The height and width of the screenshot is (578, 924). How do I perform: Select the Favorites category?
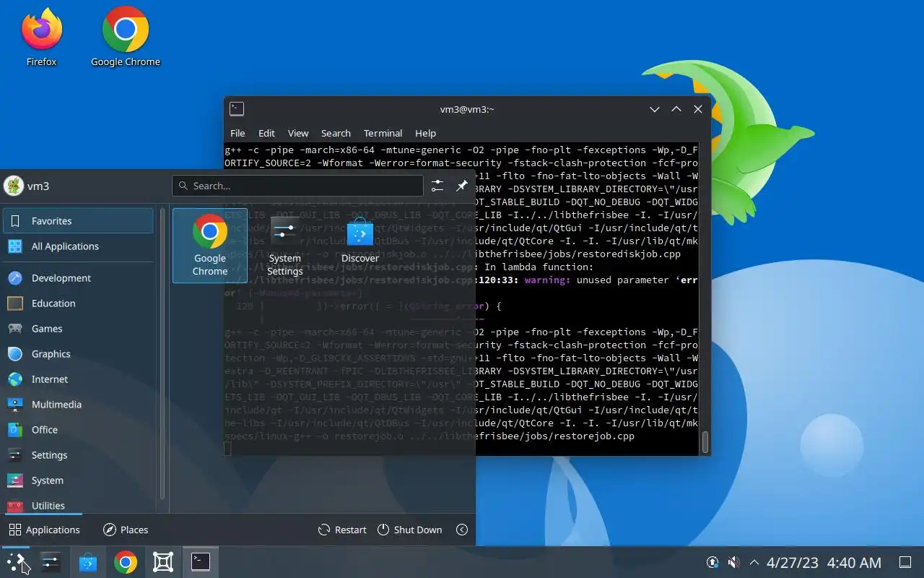(78, 221)
